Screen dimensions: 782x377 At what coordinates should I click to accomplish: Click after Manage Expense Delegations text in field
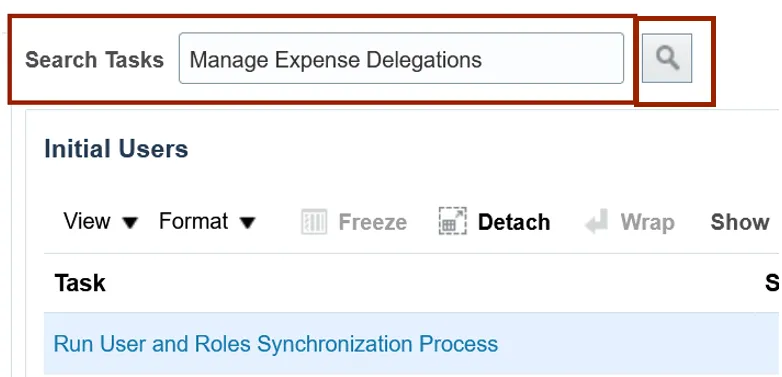[549, 59]
